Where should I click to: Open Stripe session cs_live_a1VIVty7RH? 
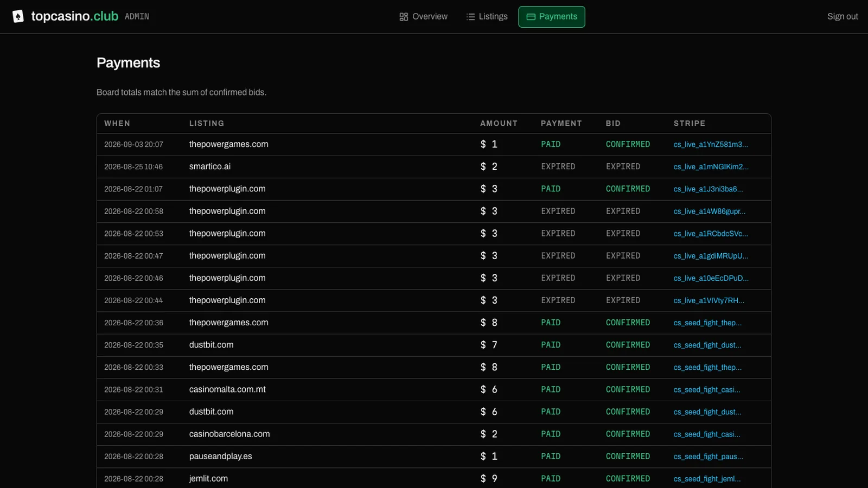tap(709, 300)
